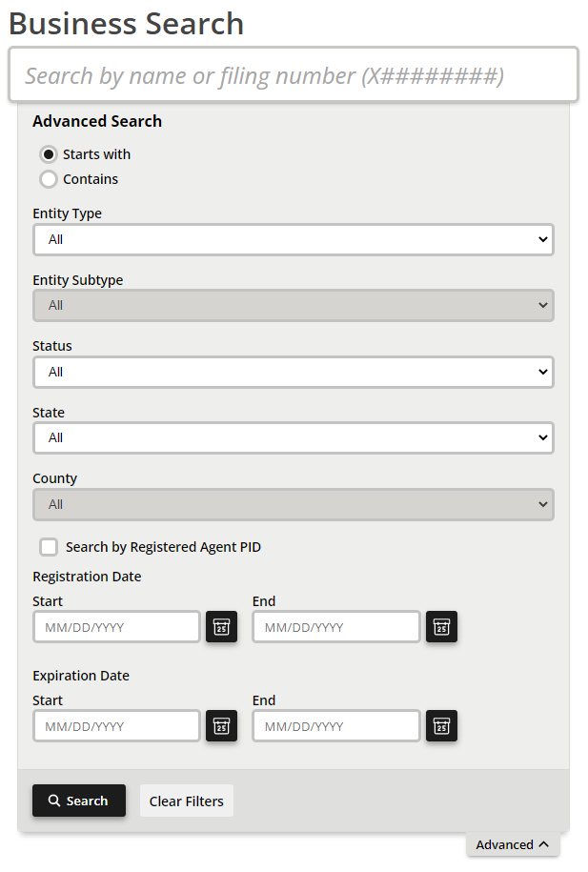588x872 pixels.
Task: Open calendar picker for Registration Date Start
Action: click(x=221, y=627)
